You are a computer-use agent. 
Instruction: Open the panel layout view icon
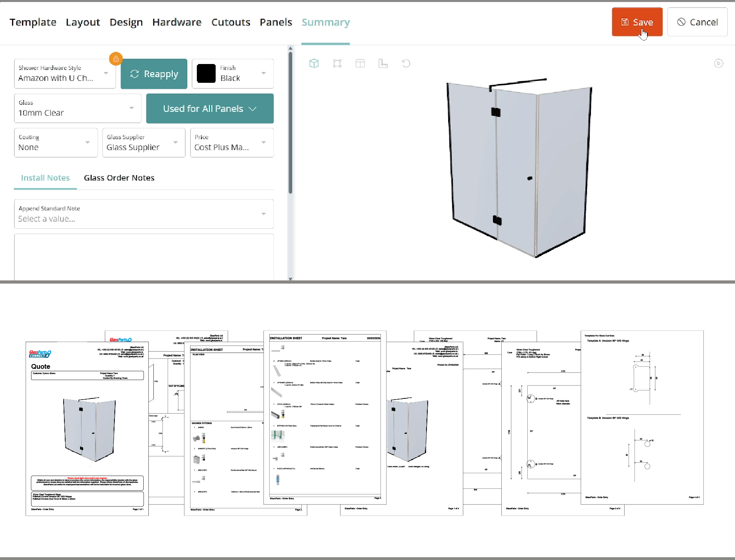360,63
